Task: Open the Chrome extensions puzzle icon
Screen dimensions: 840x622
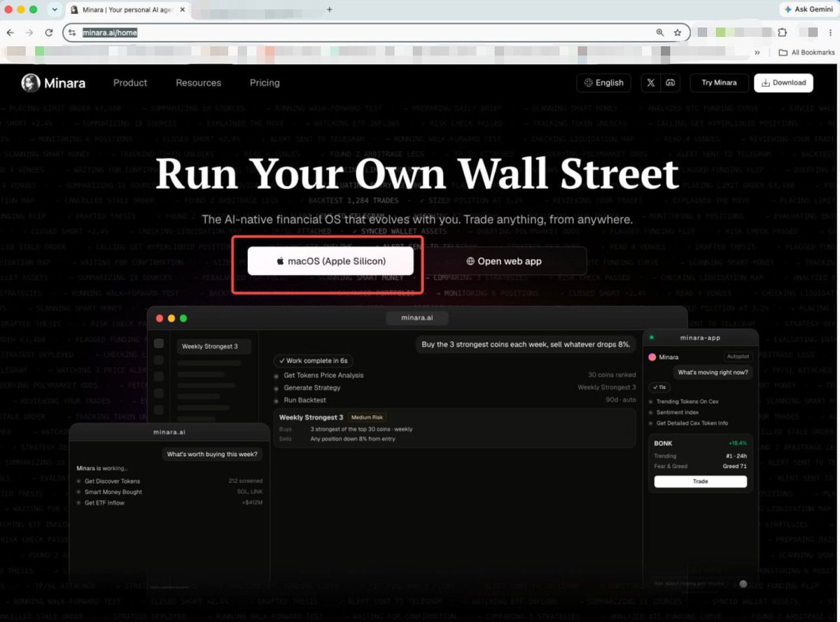Action: point(783,32)
